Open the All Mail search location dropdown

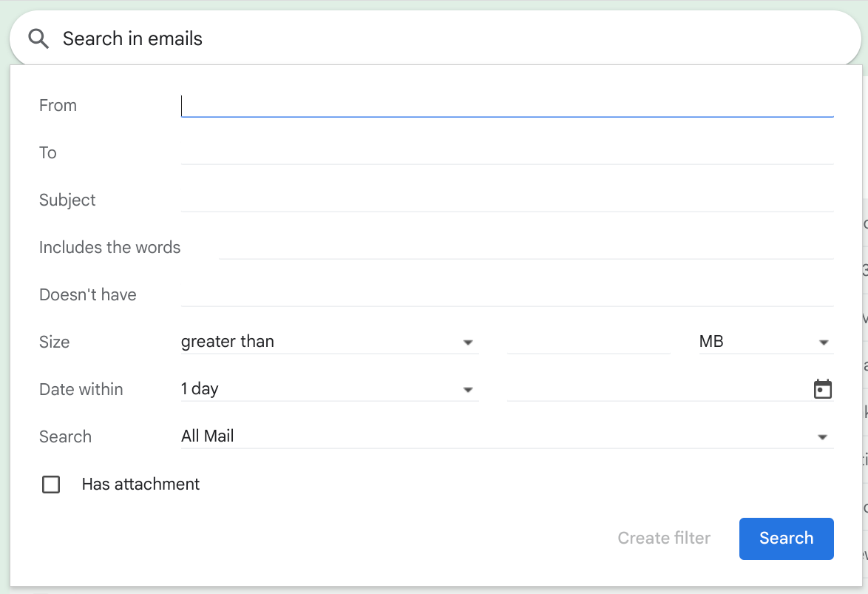click(506, 436)
